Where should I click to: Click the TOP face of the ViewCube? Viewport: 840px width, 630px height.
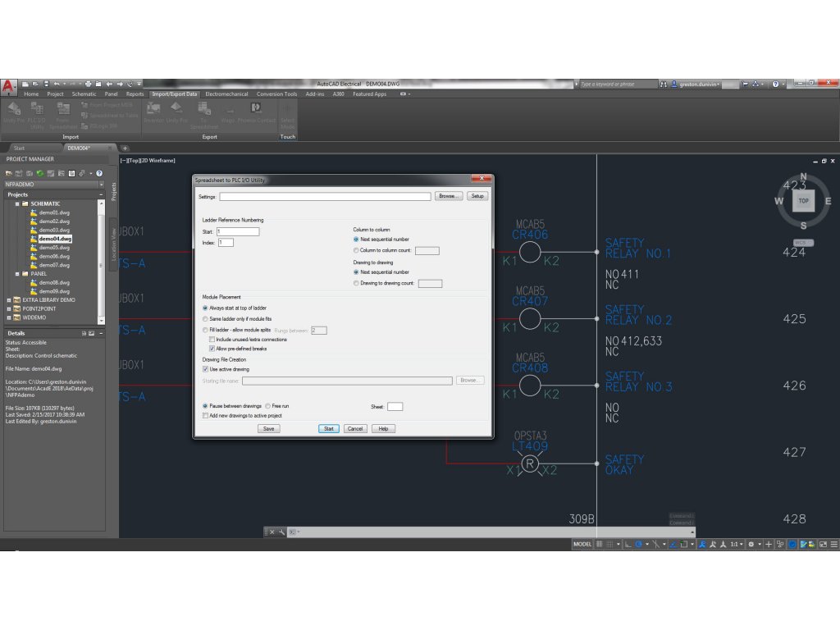803,201
